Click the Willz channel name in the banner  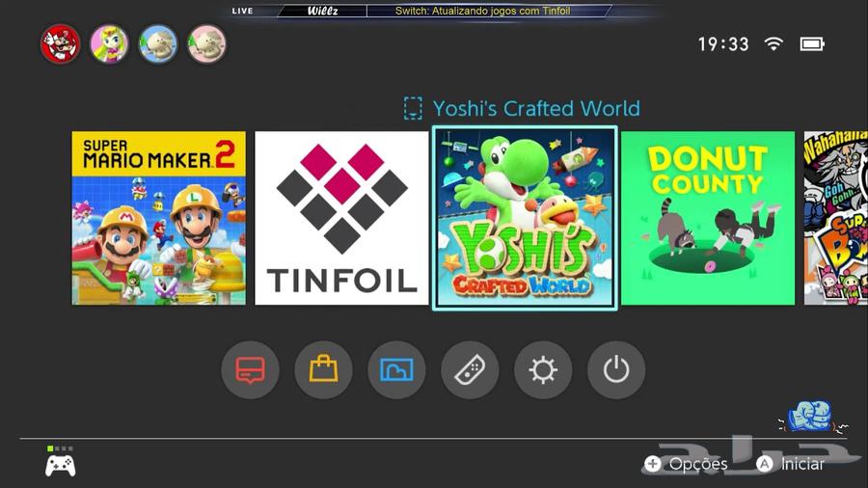click(323, 11)
